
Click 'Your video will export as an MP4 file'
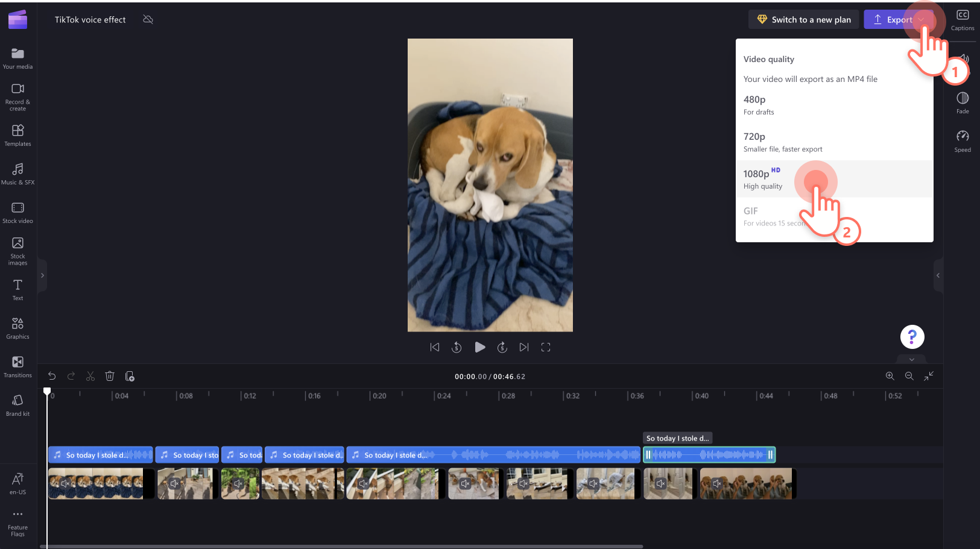[811, 79]
